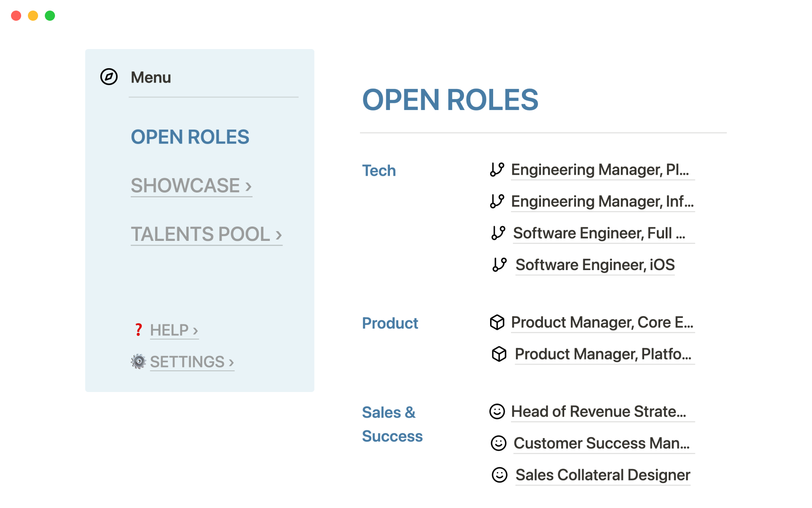Open the TALENTS POOL menu page

[206, 234]
